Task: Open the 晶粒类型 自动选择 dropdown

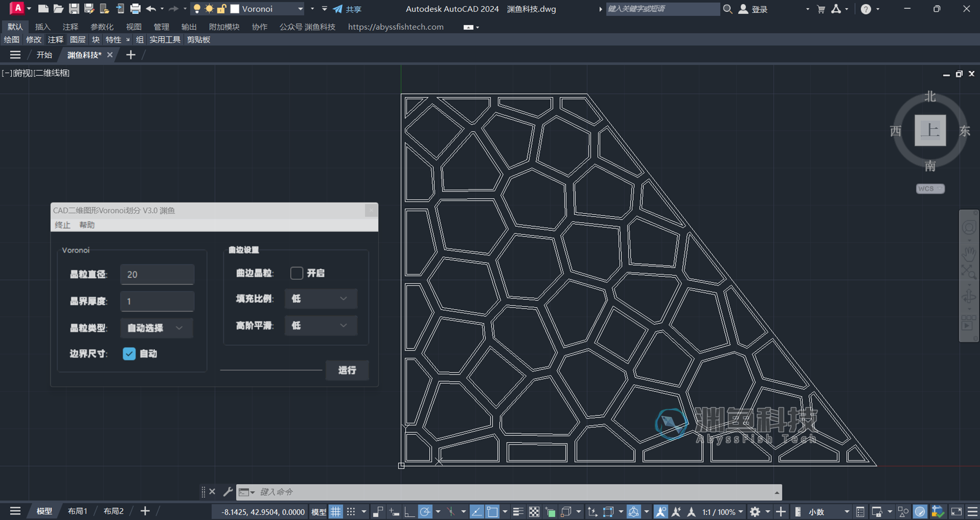Action: click(156, 328)
